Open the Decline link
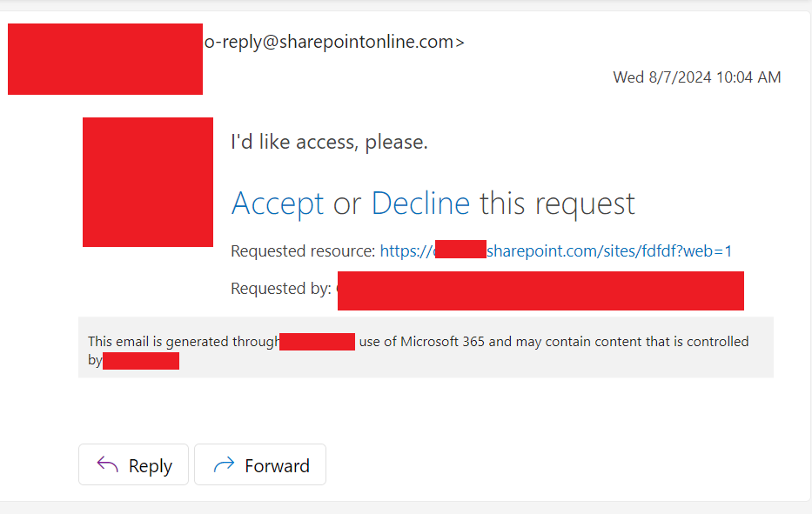The width and height of the screenshot is (812, 514). [x=420, y=203]
